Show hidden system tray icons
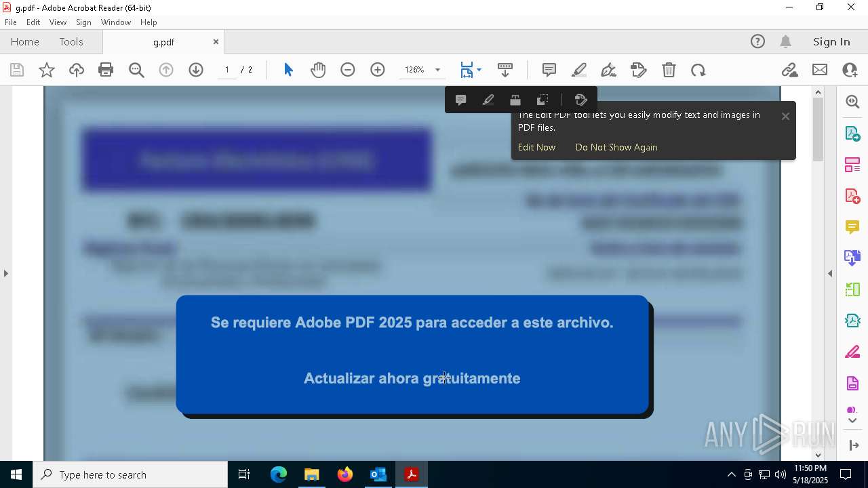 731,474
